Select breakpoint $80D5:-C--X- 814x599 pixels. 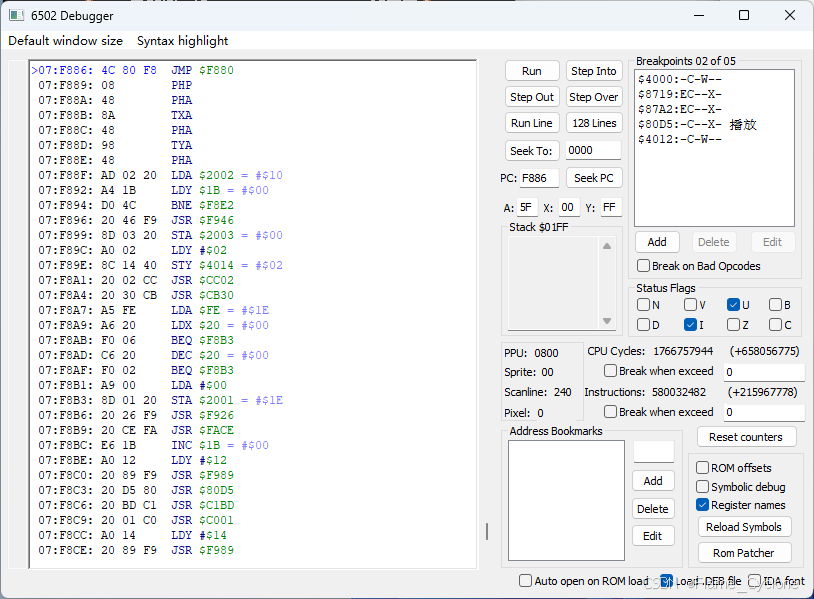tap(697, 125)
